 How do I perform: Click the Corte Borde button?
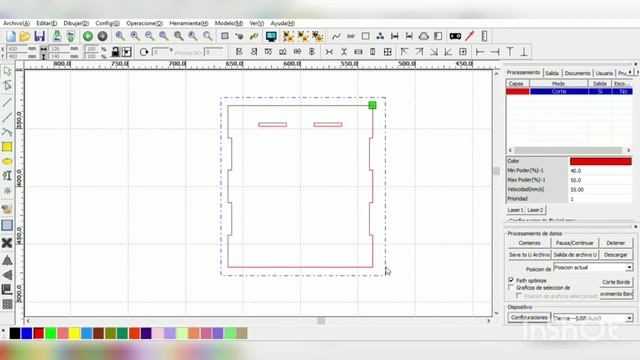[616, 282]
